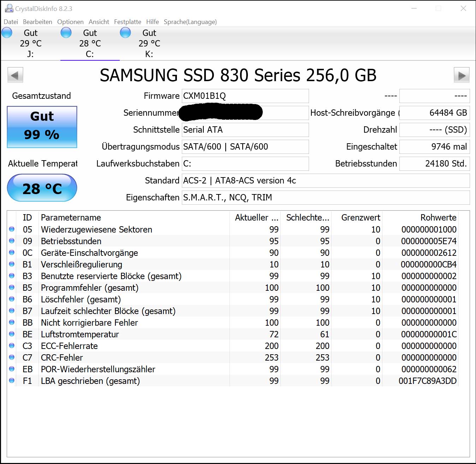This screenshot has height=464, width=476.
Task: Click the 28 °C temperature button
Action: click(42, 188)
